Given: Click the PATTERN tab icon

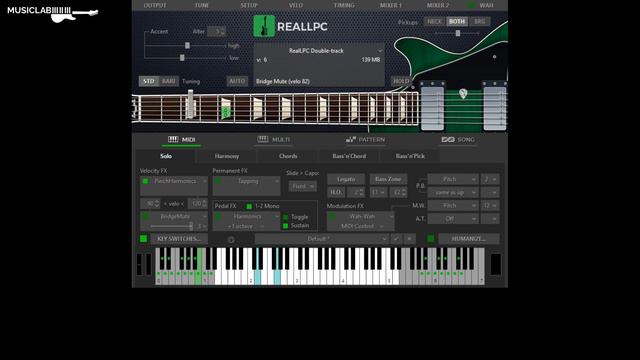Looking at the screenshot, I should click(351, 139).
